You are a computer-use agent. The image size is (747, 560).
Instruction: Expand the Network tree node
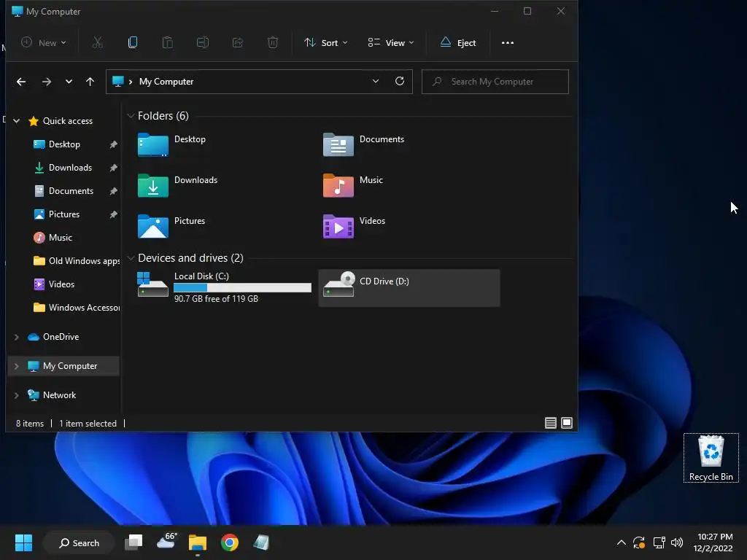tap(17, 395)
